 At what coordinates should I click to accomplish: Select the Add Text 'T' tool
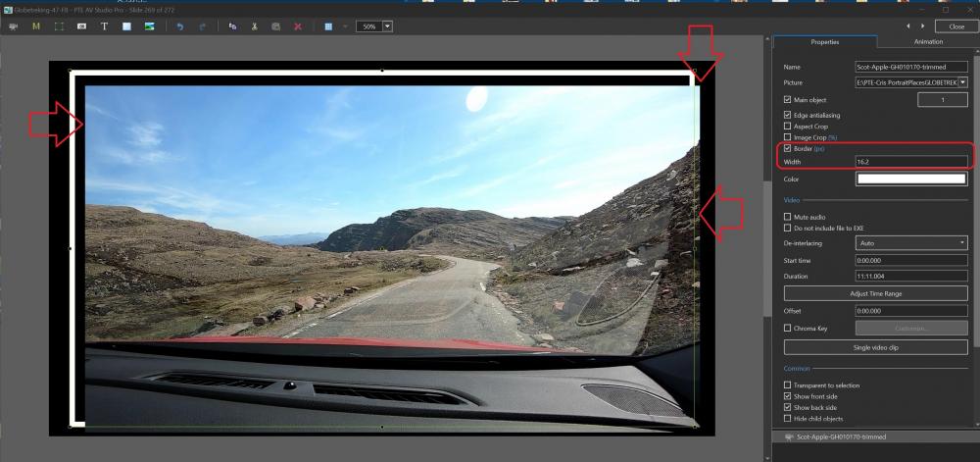coord(105,26)
